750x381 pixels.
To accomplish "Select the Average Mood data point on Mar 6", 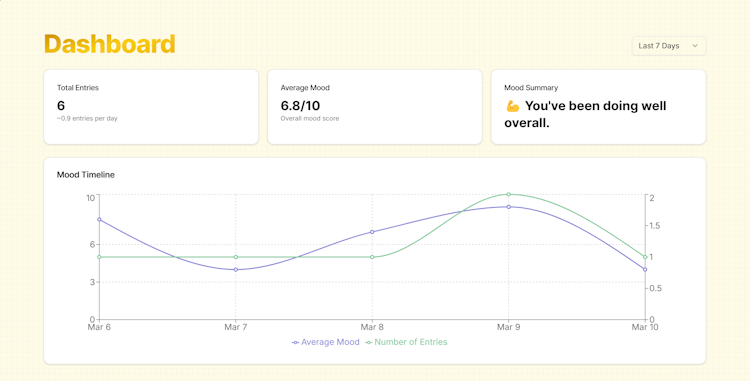I will pos(99,219).
